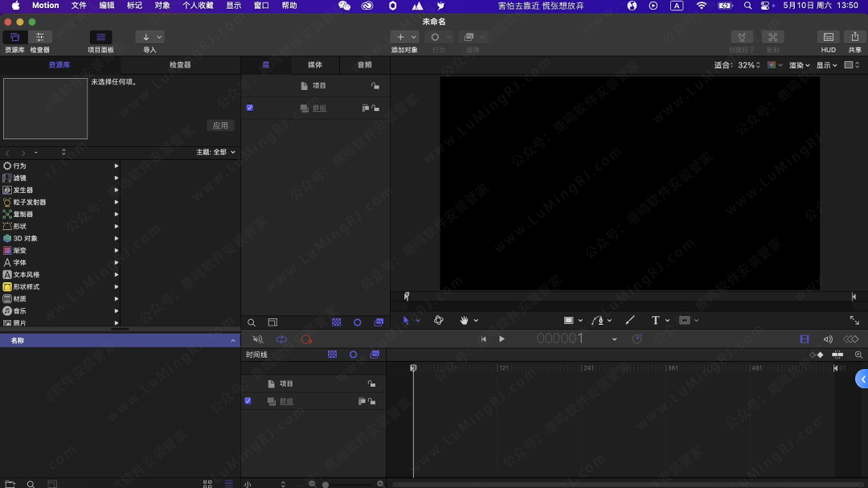Image resolution: width=868 pixels, height=488 pixels.
Task: Toggle audio mute in timing toolbar
Action: coord(258,339)
